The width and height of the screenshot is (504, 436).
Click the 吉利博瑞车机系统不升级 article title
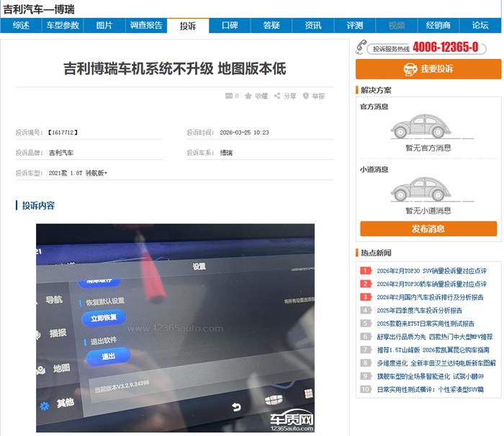point(174,68)
